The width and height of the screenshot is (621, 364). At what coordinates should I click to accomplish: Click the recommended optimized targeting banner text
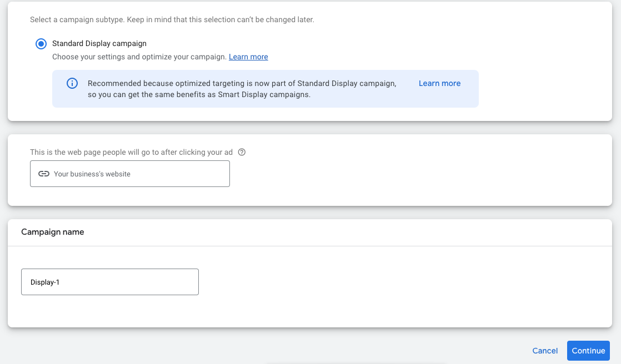tap(242, 89)
